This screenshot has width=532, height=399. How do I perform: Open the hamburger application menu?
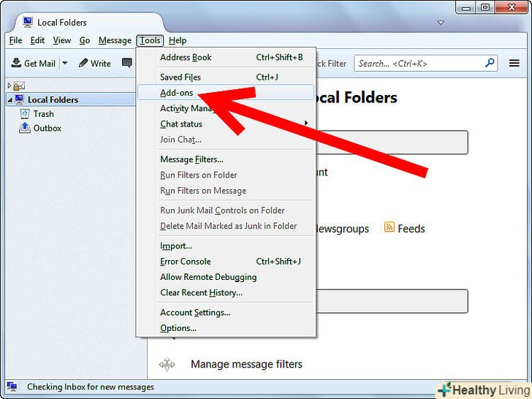514,64
